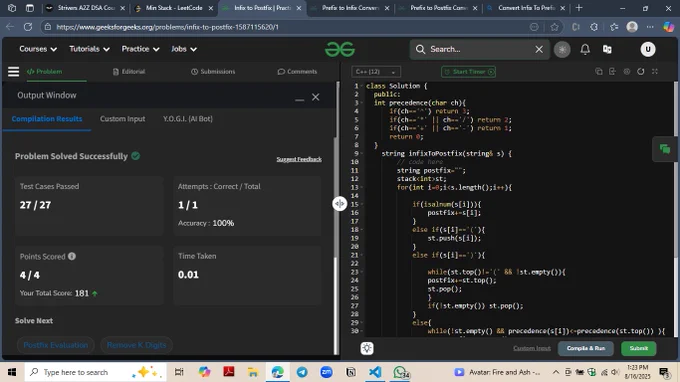Open the Copilot sidebar icon
Screen dimensions: 680x382
pos(668,27)
